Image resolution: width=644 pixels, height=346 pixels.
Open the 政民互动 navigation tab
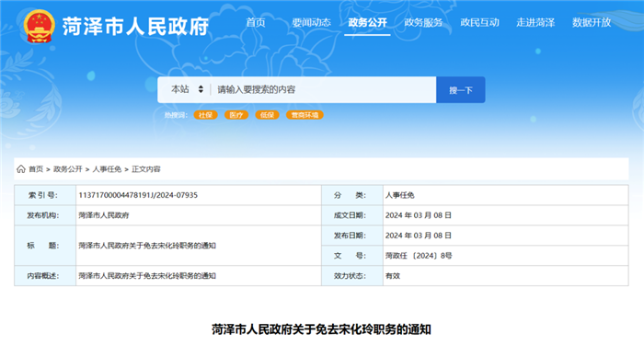tap(479, 23)
